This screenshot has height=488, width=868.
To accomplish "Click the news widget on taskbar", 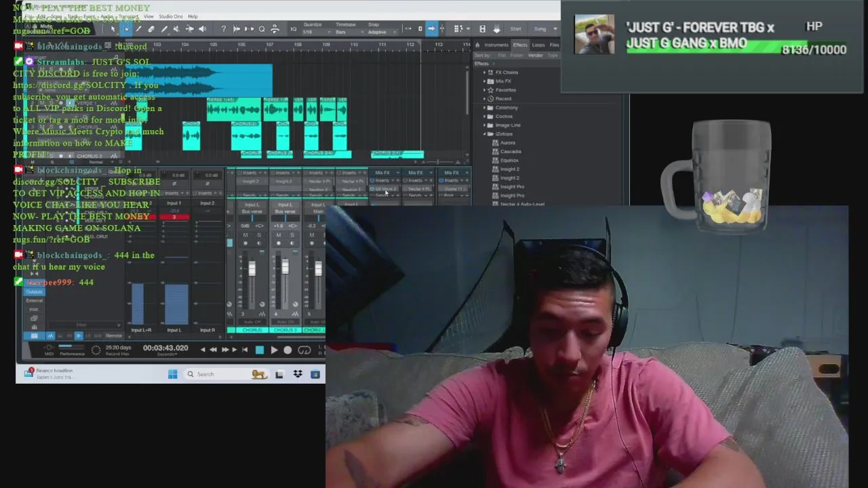I will (49, 374).
